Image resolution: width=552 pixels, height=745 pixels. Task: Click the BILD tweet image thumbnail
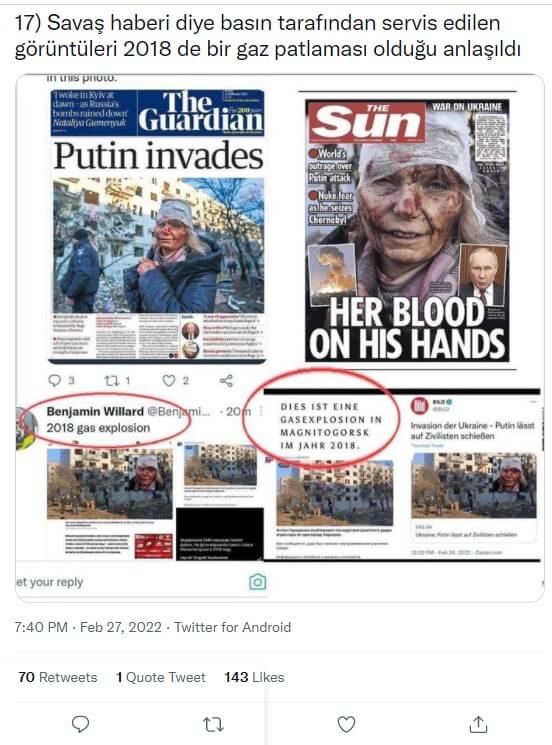tap(474, 486)
